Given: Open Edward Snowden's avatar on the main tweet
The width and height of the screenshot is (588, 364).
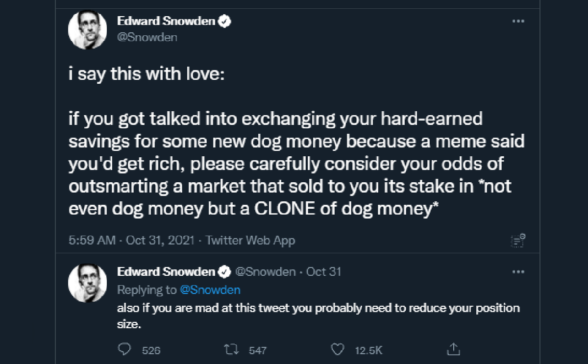Looking at the screenshot, I should click(87, 30).
